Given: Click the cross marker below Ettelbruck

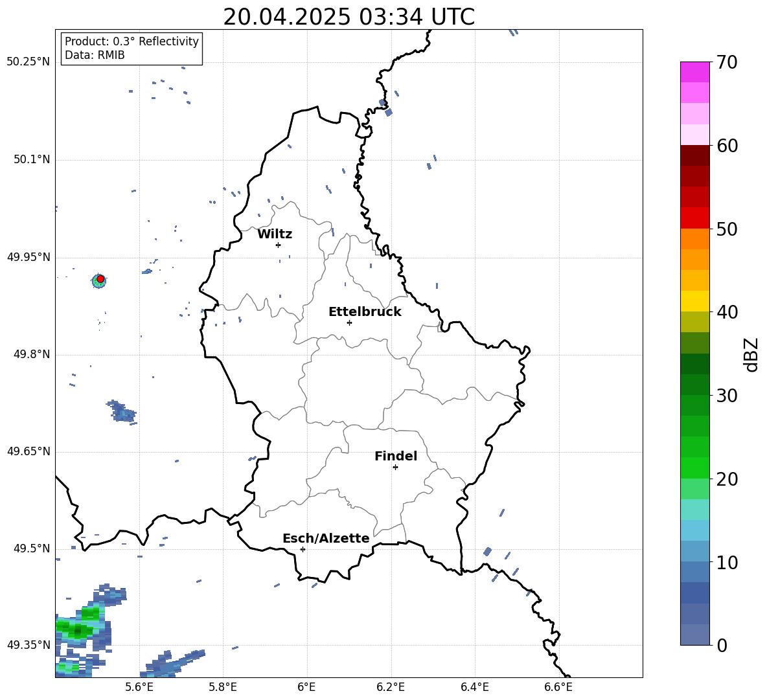Looking at the screenshot, I should coord(349,322).
